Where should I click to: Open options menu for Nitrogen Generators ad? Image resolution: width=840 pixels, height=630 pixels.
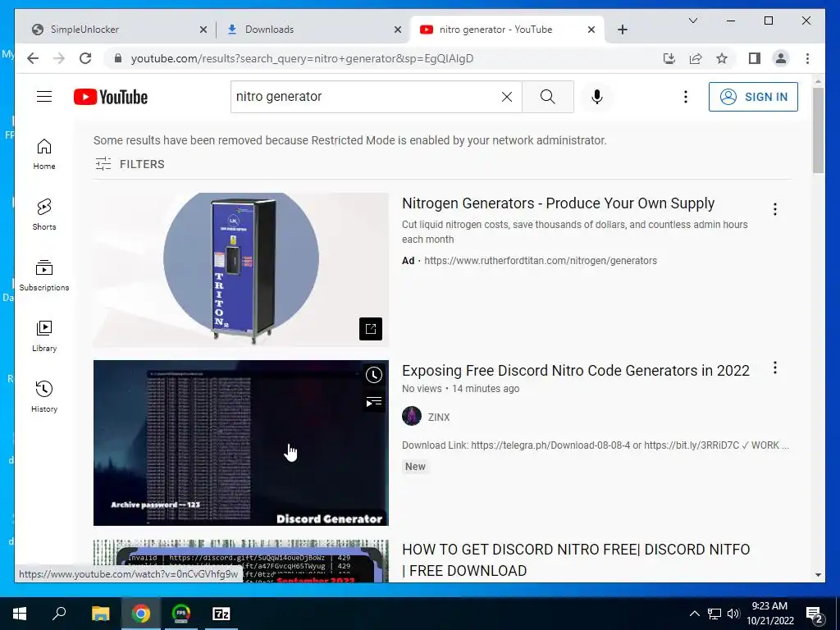(x=774, y=209)
